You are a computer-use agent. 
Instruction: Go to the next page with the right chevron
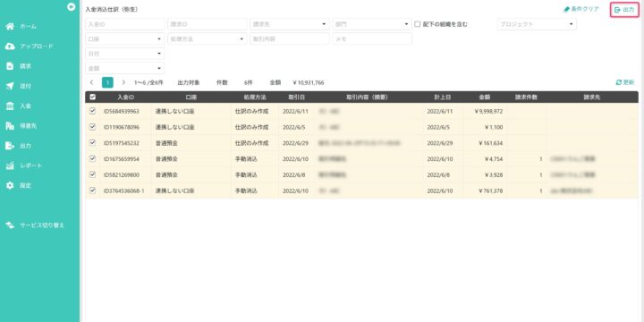pyautogui.click(x=123, y=82)
